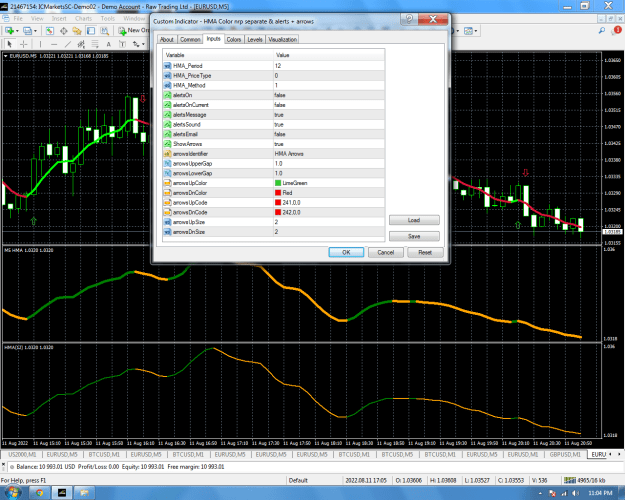Viewport: 625px width, 500px height.
Task: Select the Crosshair tool
Action: point(24,44)
